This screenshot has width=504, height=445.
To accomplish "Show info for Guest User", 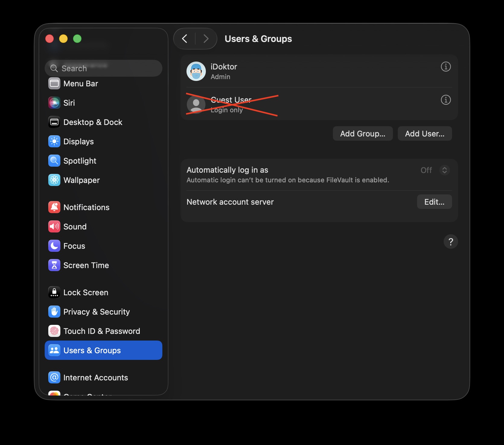I will click(446, 100).
